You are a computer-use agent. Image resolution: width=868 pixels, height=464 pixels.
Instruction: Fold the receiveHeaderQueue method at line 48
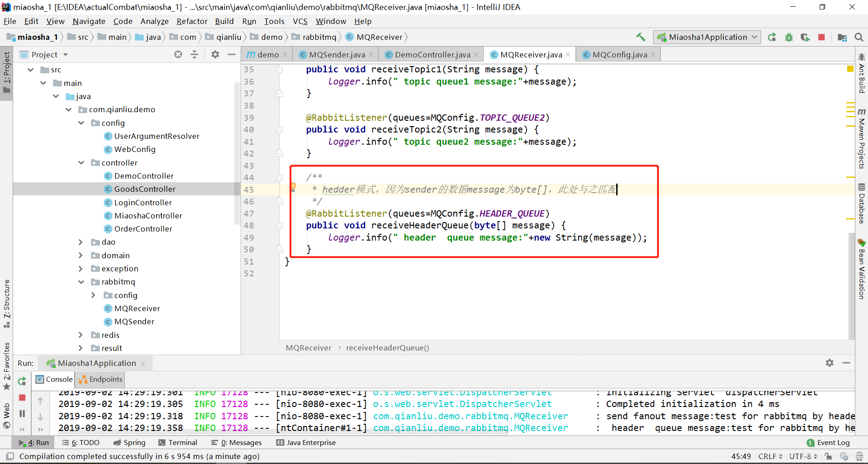pos(279,225)
